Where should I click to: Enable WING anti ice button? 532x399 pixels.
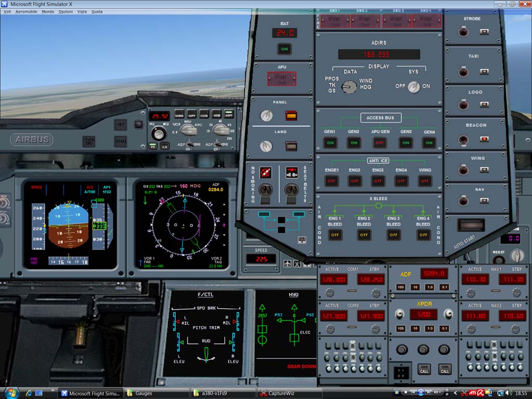click(425, 181)
